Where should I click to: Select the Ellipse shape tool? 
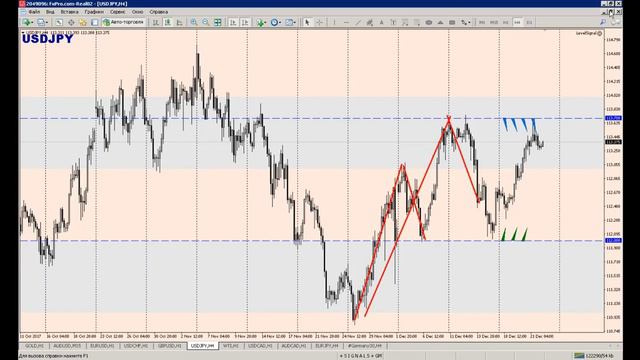(429, 22)
